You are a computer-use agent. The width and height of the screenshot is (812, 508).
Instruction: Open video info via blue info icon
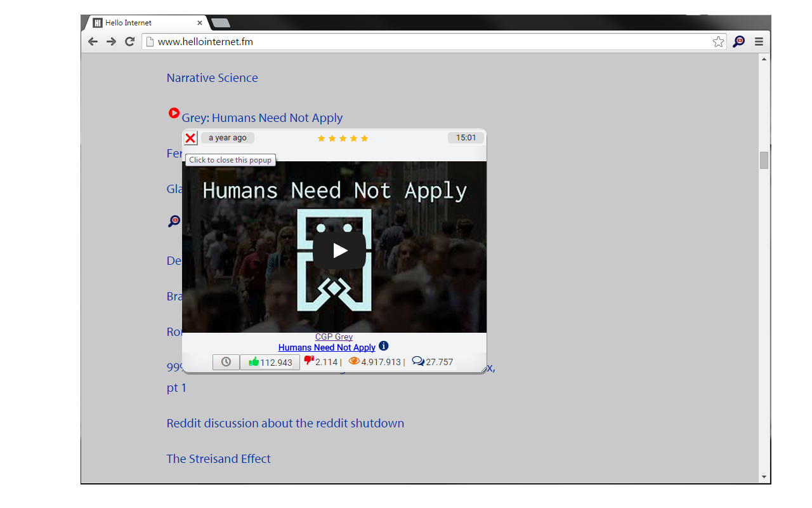coord(383,346)
